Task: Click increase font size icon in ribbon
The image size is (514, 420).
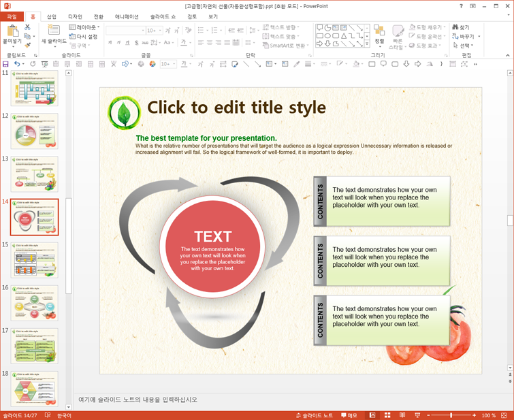Action: pos(168,31)
